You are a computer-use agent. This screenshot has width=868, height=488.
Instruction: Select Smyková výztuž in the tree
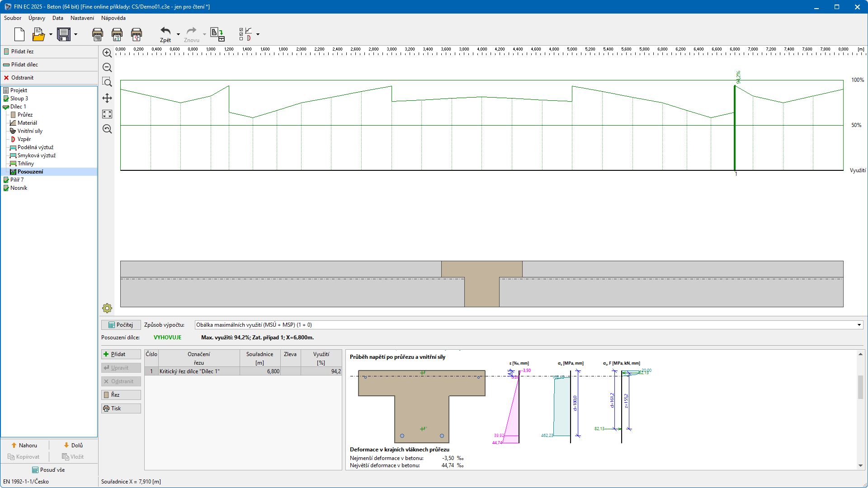tap(36, 155)
